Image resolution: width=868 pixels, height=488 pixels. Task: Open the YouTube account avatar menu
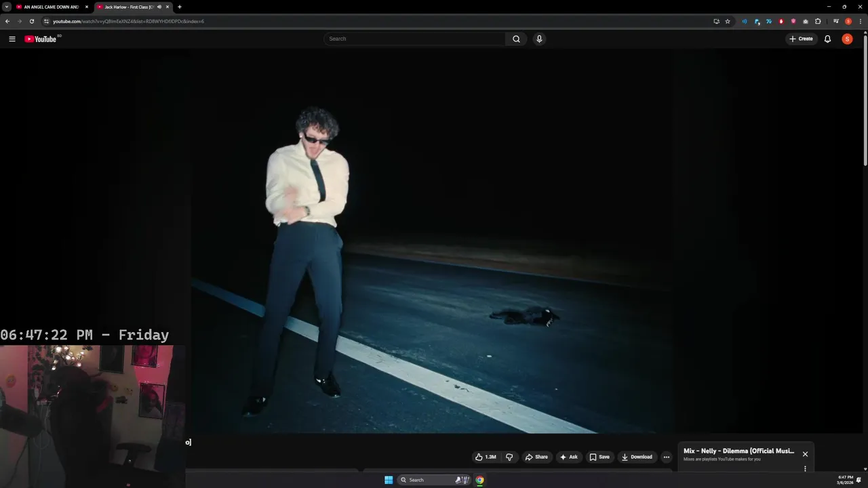pos(847,39)
